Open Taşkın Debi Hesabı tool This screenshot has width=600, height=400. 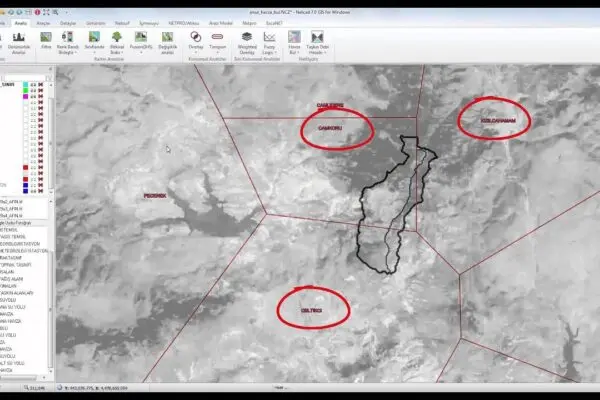point(317,42)
